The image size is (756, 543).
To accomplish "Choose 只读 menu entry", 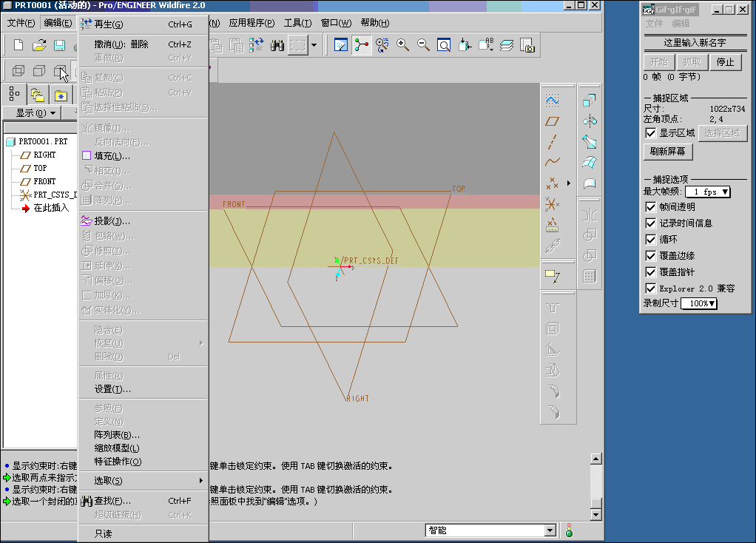I will (144, 533).
